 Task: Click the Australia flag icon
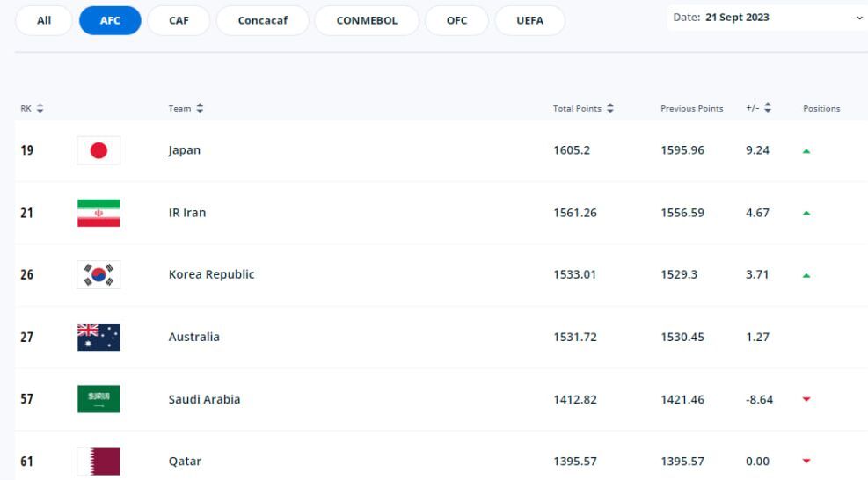pos(98,337)
